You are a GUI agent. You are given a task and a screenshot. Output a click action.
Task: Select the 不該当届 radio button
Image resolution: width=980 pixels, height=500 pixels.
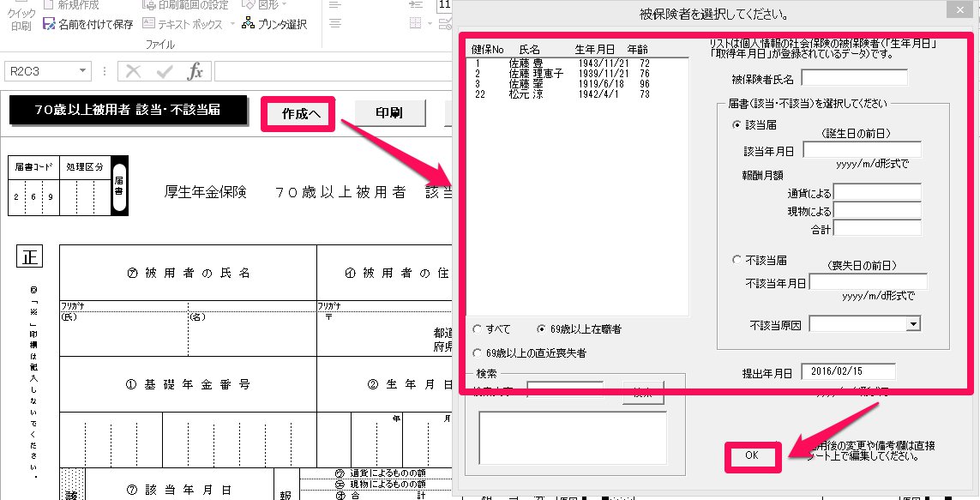(737, 260)
